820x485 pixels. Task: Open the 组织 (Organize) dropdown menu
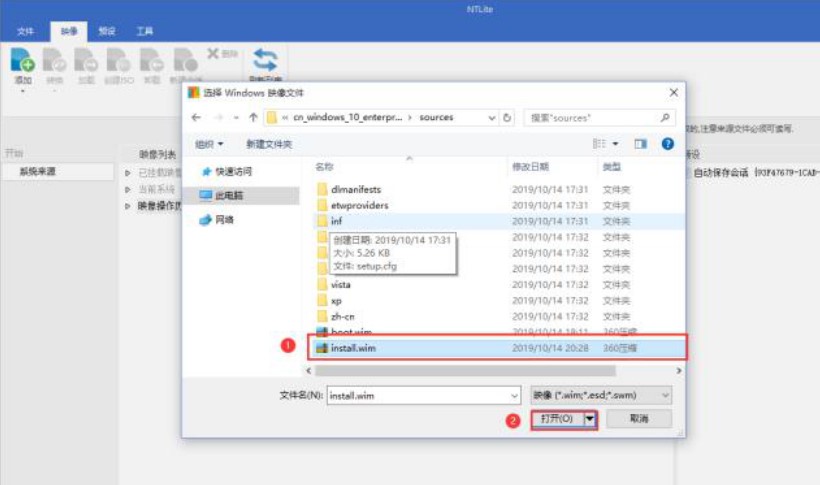(209, 144)
